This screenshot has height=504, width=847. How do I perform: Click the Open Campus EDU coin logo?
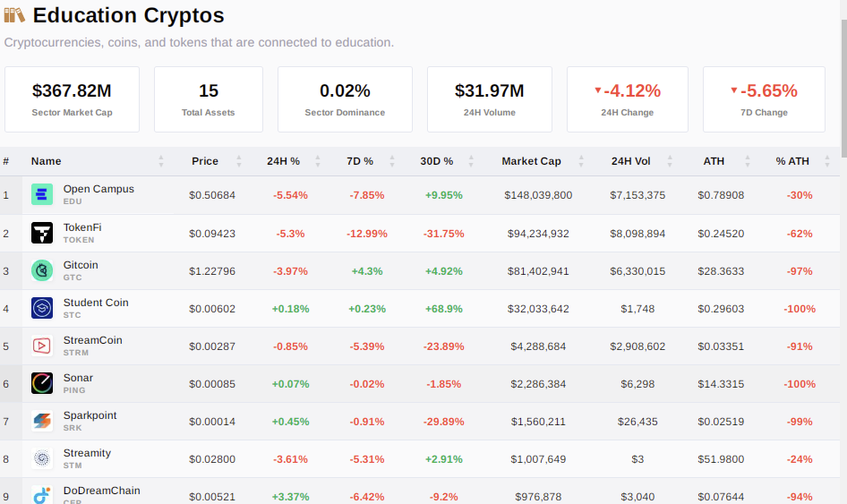(41, 194)
